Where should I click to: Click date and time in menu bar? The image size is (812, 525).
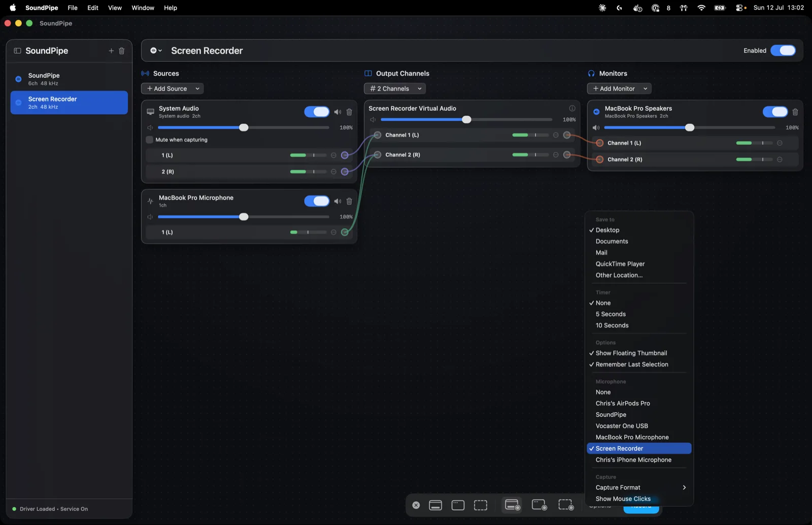click(779, 8)
